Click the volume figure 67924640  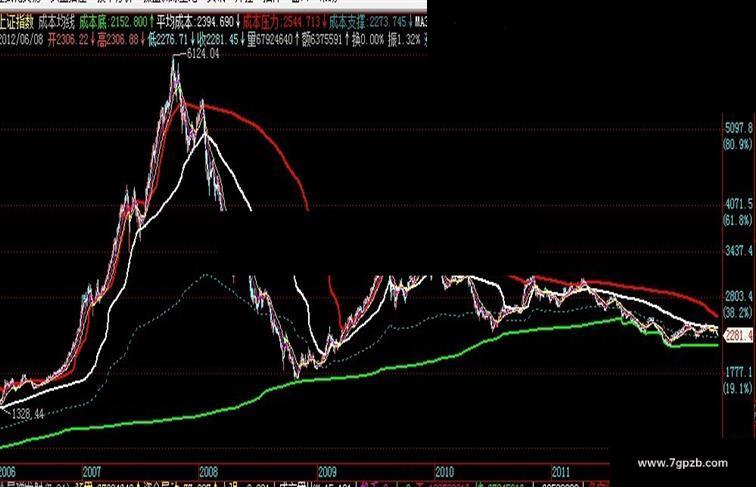click(x=272, y=40)
